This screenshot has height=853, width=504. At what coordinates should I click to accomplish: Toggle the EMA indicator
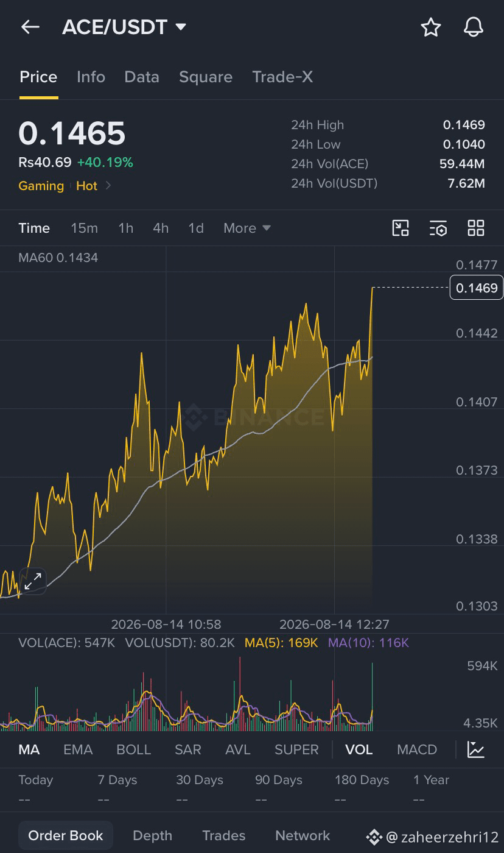[78, 750]
